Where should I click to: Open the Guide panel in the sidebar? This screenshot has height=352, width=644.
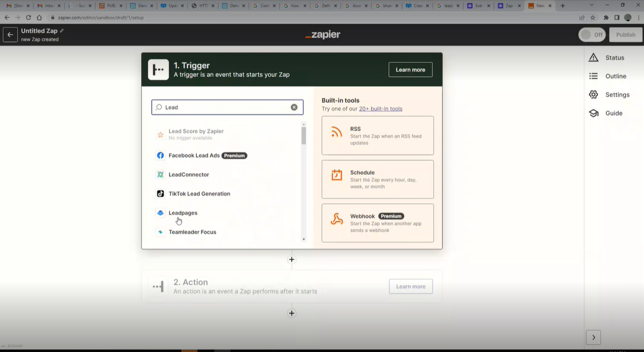(x=606, y=113)
